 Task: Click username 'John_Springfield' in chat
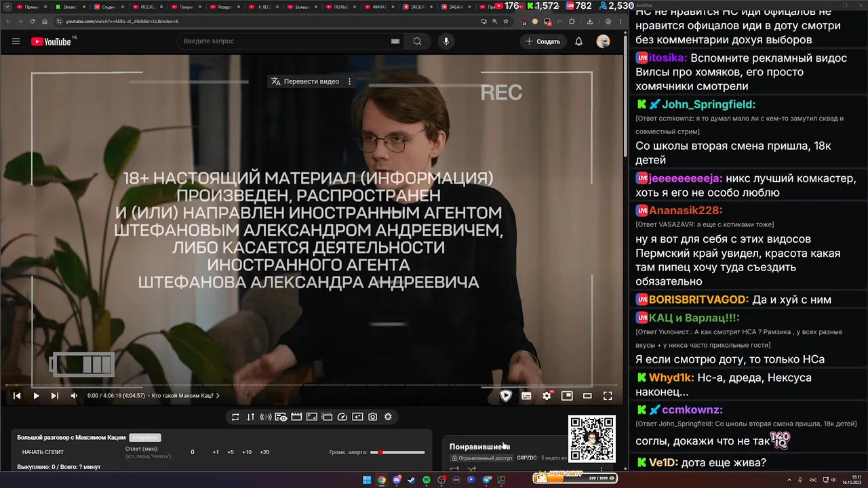click(709, 104)
